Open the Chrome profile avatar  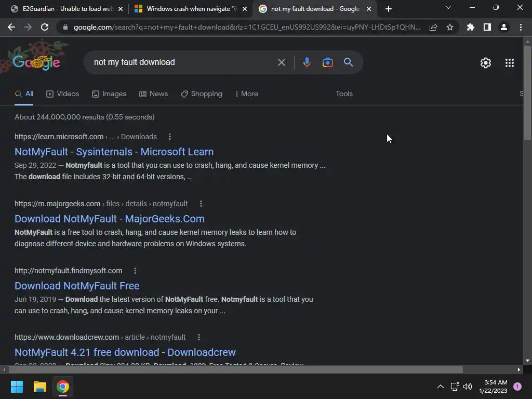[x=504, y=27]
